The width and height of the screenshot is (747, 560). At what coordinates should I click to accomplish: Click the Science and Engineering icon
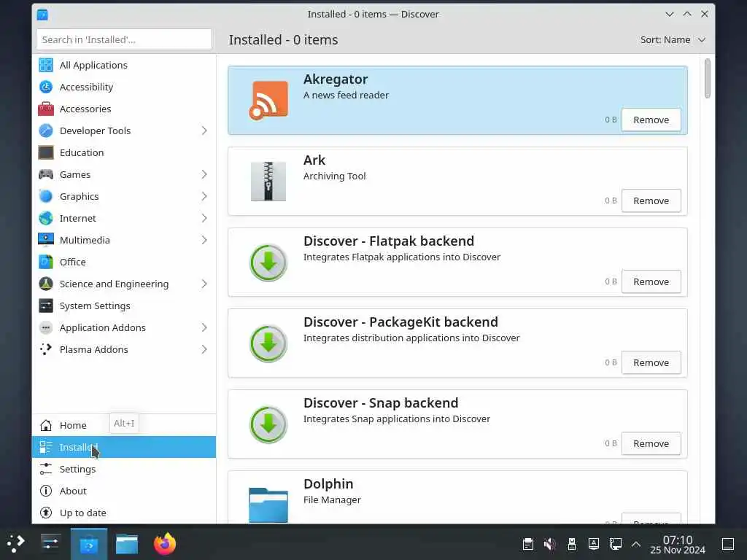point(46,284)
